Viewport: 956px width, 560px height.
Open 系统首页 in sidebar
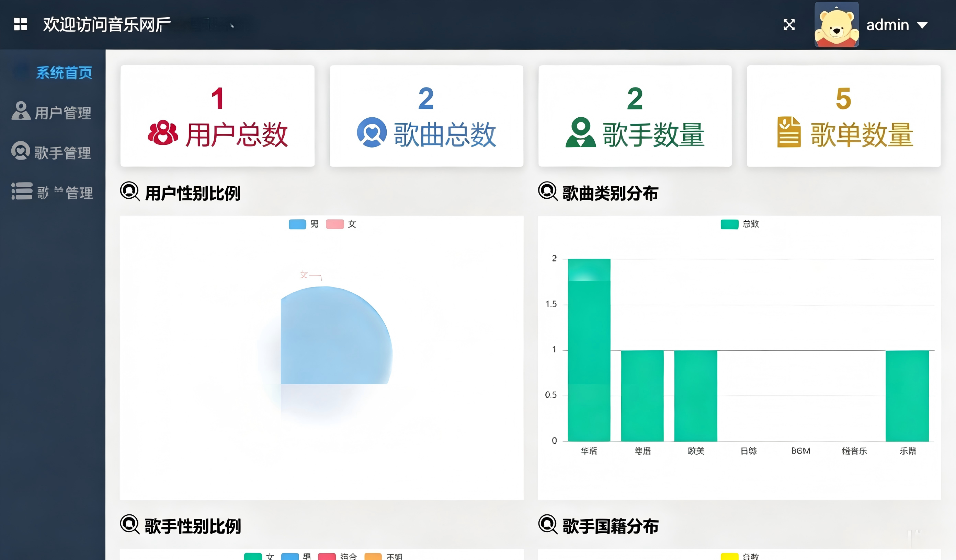coord(64,72)
